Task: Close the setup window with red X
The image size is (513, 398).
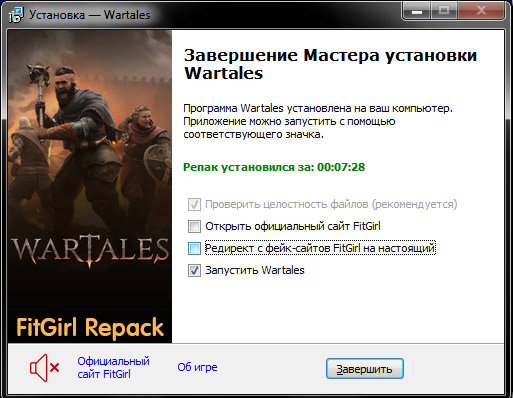Action: [481, 11]
